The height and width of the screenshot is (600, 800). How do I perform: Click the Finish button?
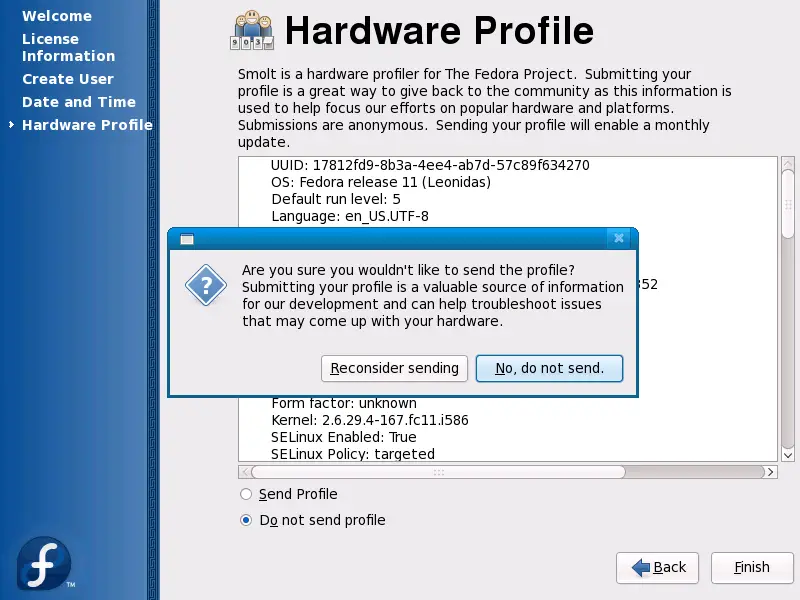click(x=752, y=567)
